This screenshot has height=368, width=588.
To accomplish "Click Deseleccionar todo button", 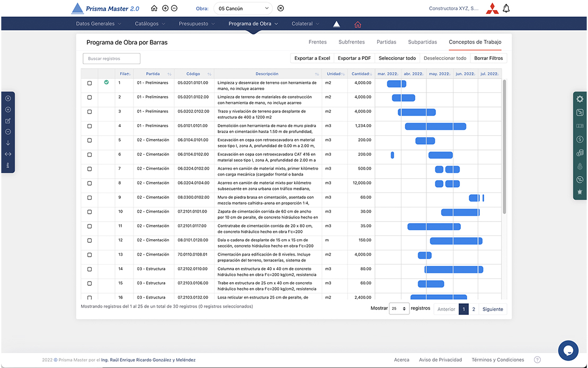I will (445, 58).
